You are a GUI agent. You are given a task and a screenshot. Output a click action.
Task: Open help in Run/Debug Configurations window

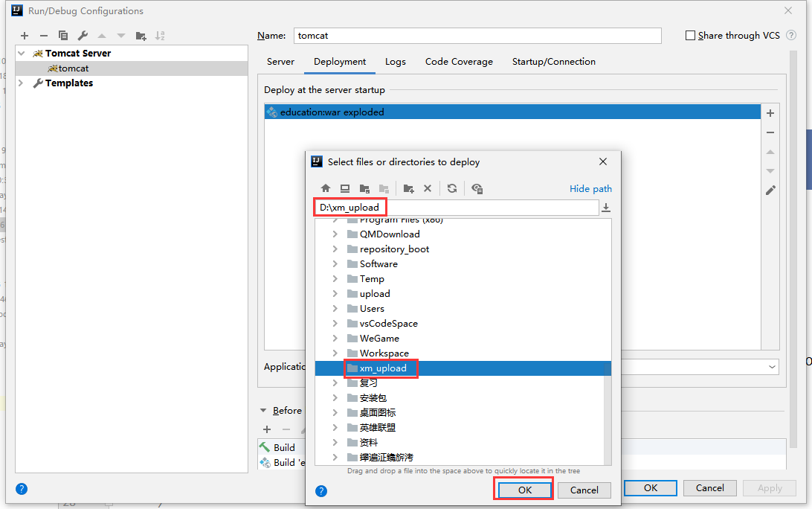pos(22,489)
